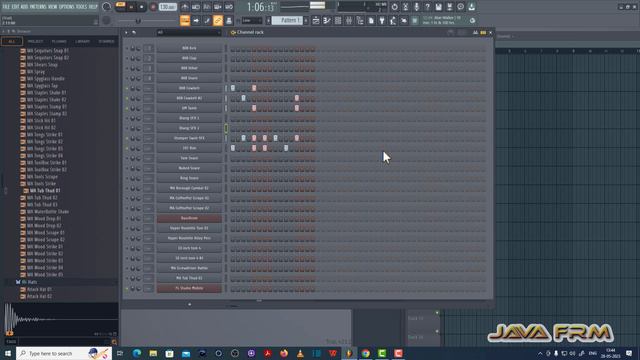Toggle the metronome icon
This screenshot has height=360, width=640.
click(185, 7)
